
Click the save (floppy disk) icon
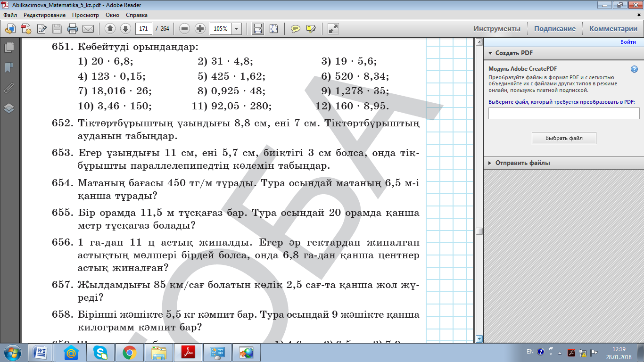coord(57,28)
